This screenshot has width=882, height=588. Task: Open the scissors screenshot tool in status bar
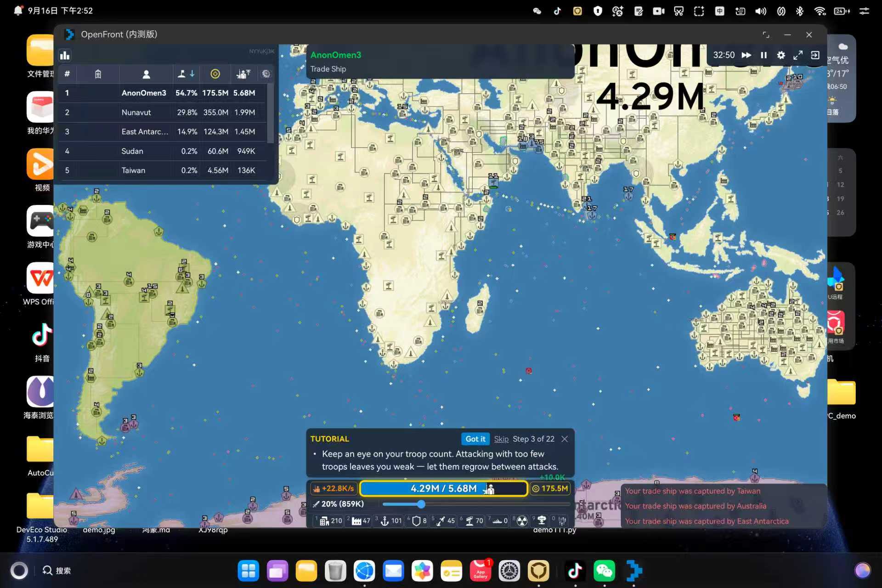678,11
